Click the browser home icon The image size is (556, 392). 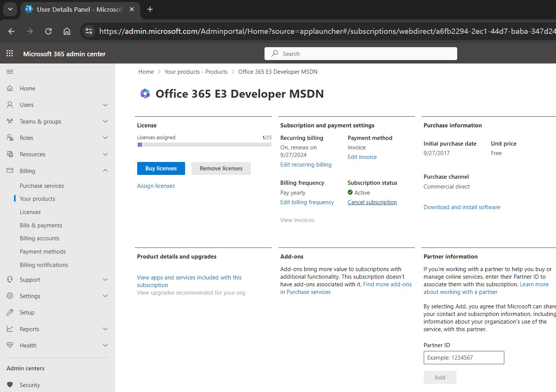coord(67,31)
